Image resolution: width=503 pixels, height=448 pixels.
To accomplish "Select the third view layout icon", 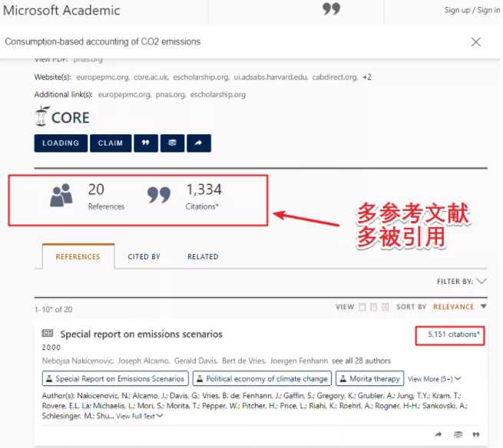I will pyautogui.click(x=386, y=307).
